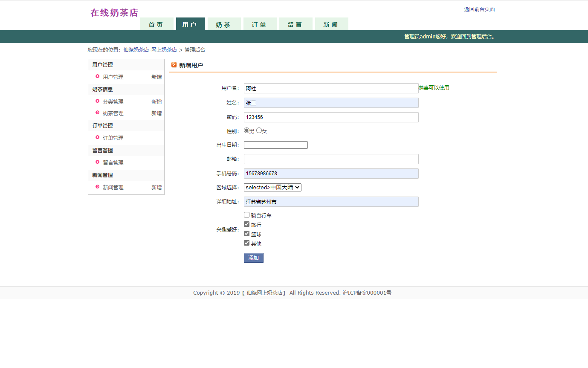Screen dimensions: 588x368
Task: Click the orange icon next to 新增用户 heading
Action: click(x=174, y=65)
